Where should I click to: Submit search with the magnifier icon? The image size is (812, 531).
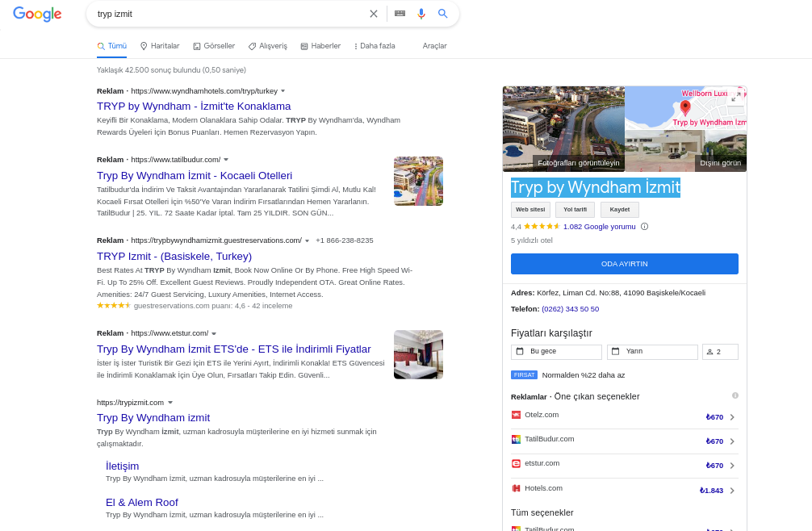click(443, 14)
